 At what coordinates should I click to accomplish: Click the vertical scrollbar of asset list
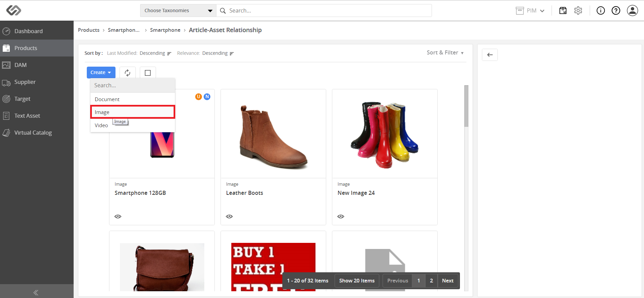coord(466,106)
